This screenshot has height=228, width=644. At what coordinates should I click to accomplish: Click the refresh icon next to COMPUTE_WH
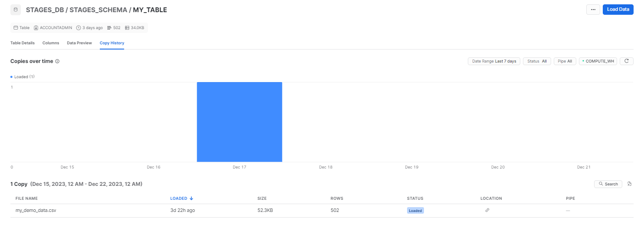pyautogui.click(x=626, y=61)
